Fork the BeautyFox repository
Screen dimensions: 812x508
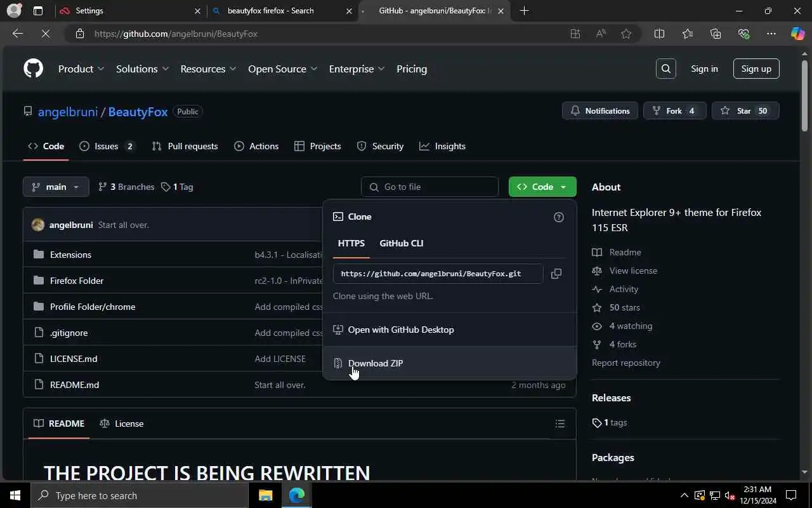(x=674, y=111)
